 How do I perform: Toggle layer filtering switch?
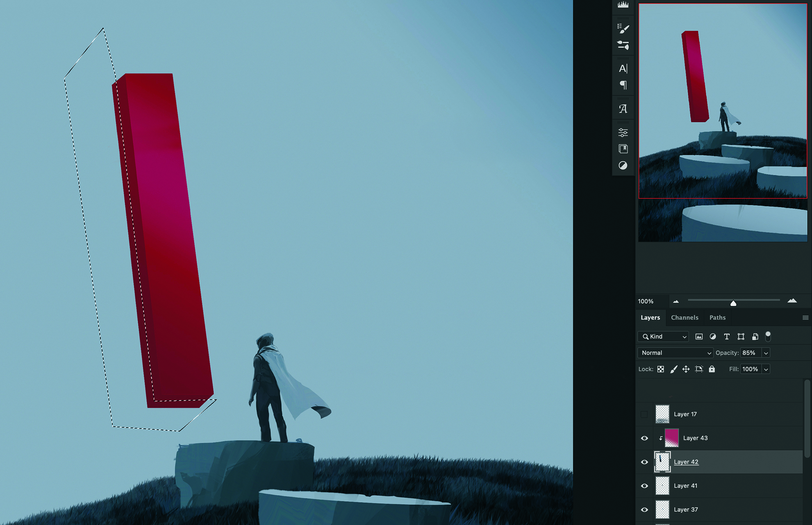coord(768,336)
